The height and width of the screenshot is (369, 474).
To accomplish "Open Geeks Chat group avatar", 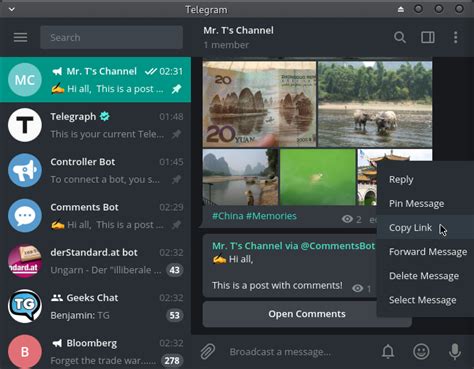I will pyautogui.click(x=25, y=306).
